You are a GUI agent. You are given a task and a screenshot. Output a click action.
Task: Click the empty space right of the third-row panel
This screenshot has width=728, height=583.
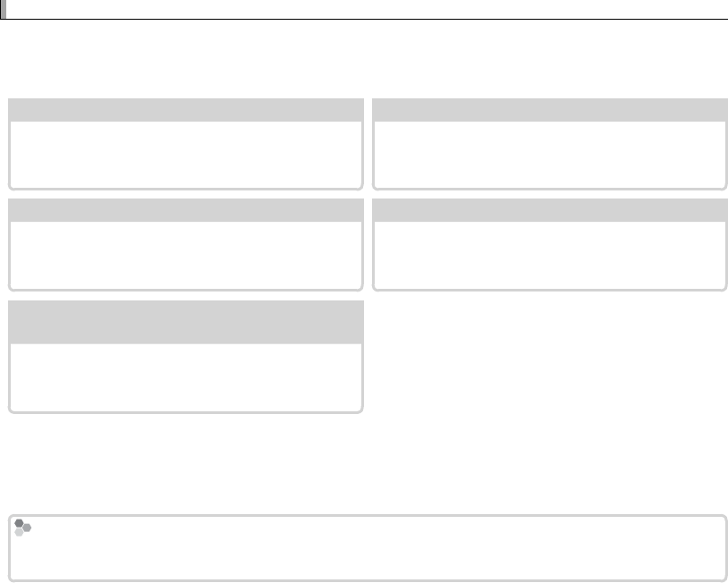pos(550,357)
